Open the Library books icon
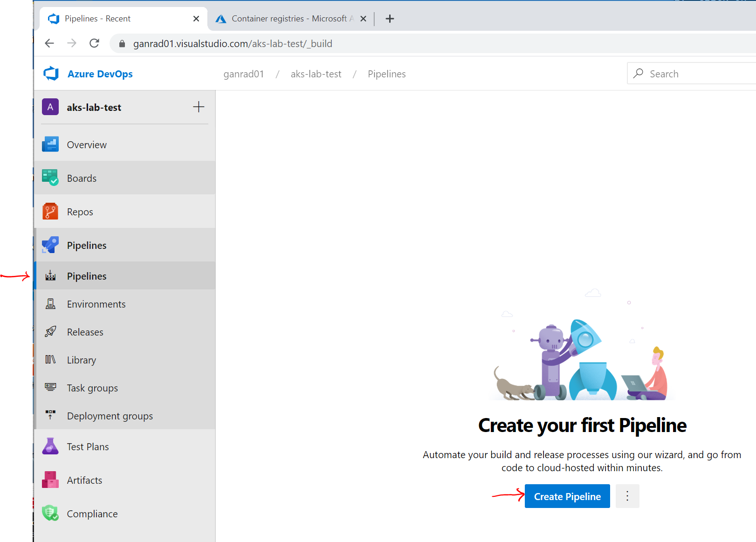Image resolution: width=756 pixels, height=542 pixels. click(x=50, y=360)
